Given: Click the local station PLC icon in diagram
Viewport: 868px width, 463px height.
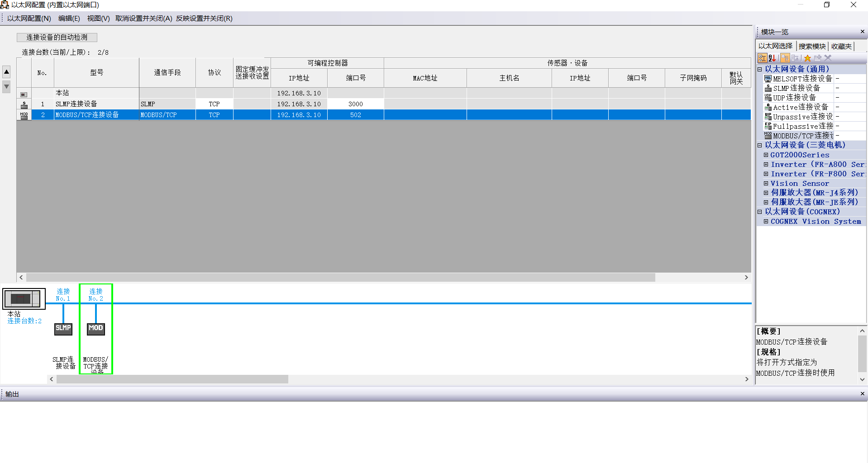Looking at the screenshot, I should coord(24,299).
